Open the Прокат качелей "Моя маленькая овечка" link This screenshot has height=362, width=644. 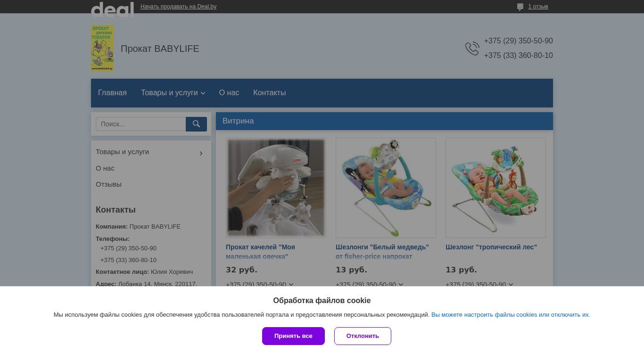click(260, 252)
